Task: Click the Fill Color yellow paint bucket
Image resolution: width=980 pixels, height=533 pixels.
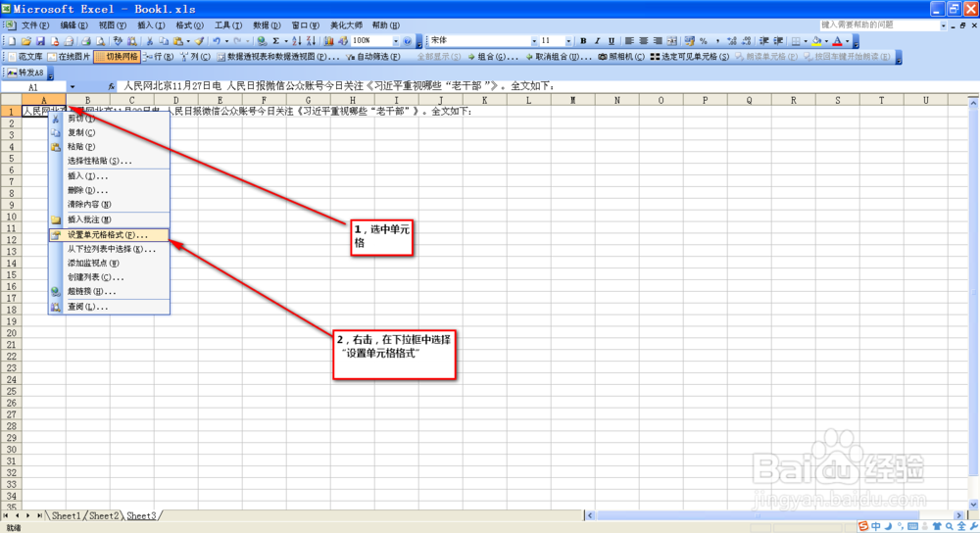Action: [x=817, y=41]
